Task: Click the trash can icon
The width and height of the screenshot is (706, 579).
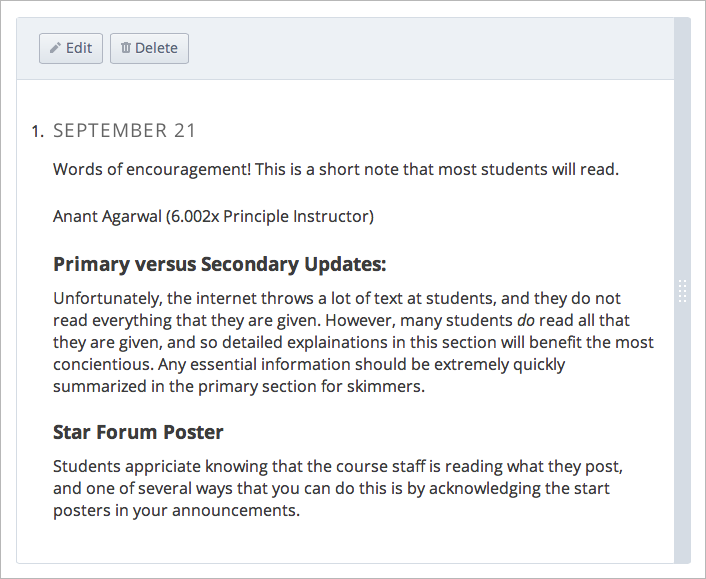Action: [126, 48]
